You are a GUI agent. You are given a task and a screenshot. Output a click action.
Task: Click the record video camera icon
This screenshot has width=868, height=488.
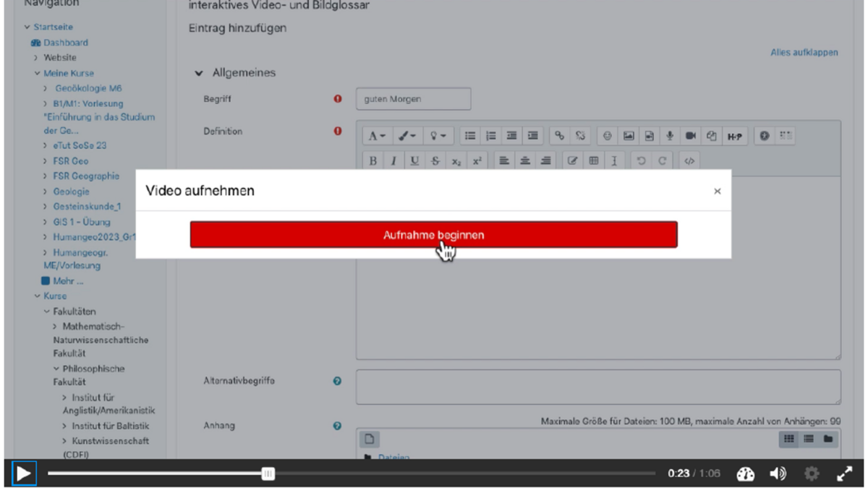coord(690,136)
